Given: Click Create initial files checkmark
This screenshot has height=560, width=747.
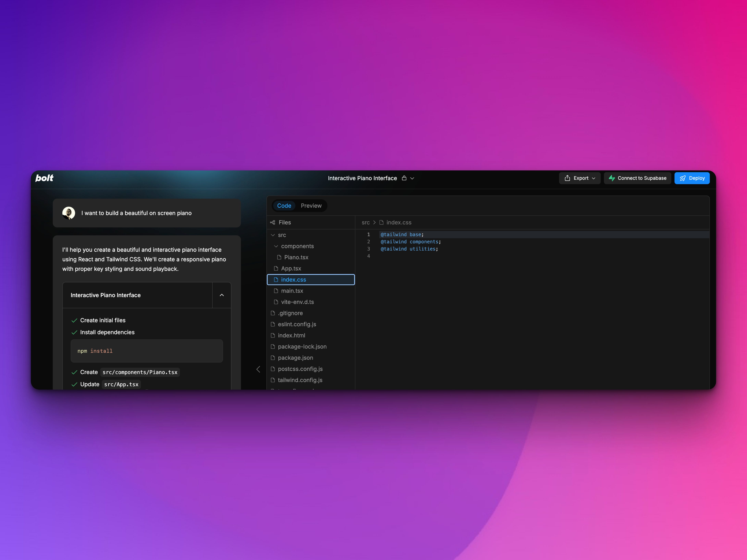Looking at the screenshot, I should click(x=74, y=320).
